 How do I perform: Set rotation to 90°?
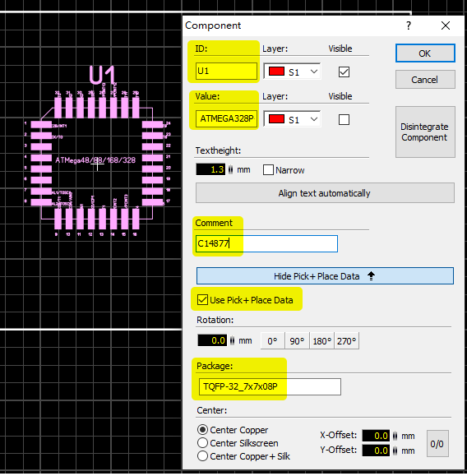pos(297,341)
